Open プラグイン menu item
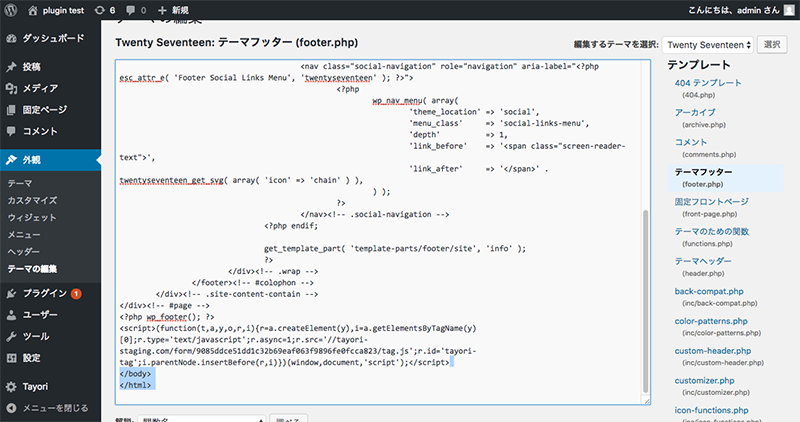Viewport: 800px width, 422px height. 51,293
